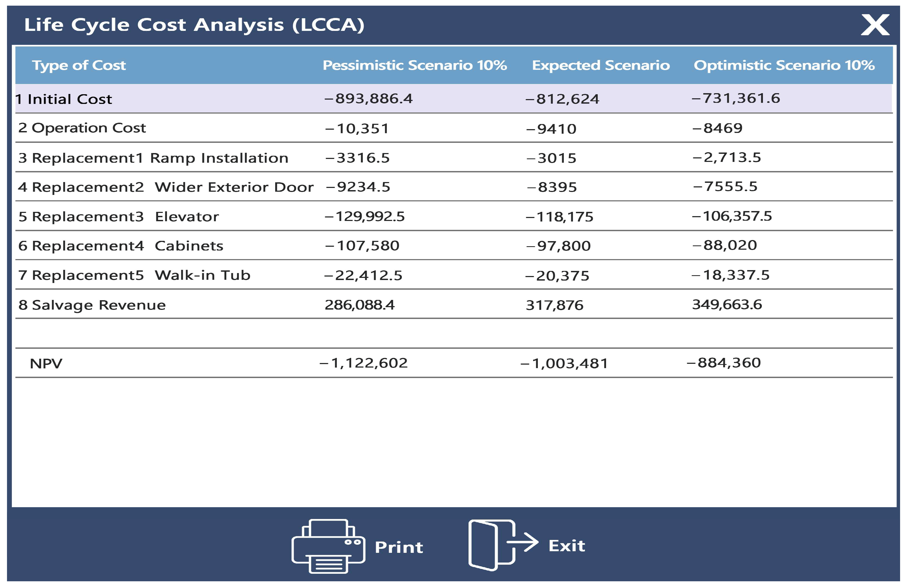Viewport: 906px width, 588px height.
Task: Click the printer icon
Action: 328,546
